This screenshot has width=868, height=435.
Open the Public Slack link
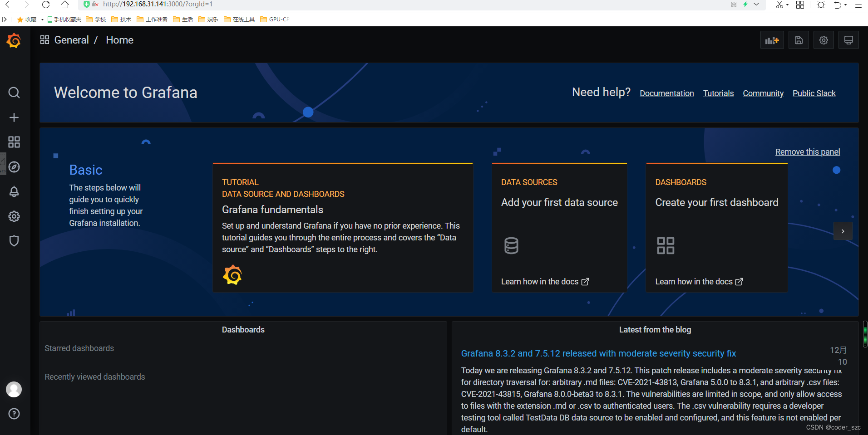click(x=814, y=93)
